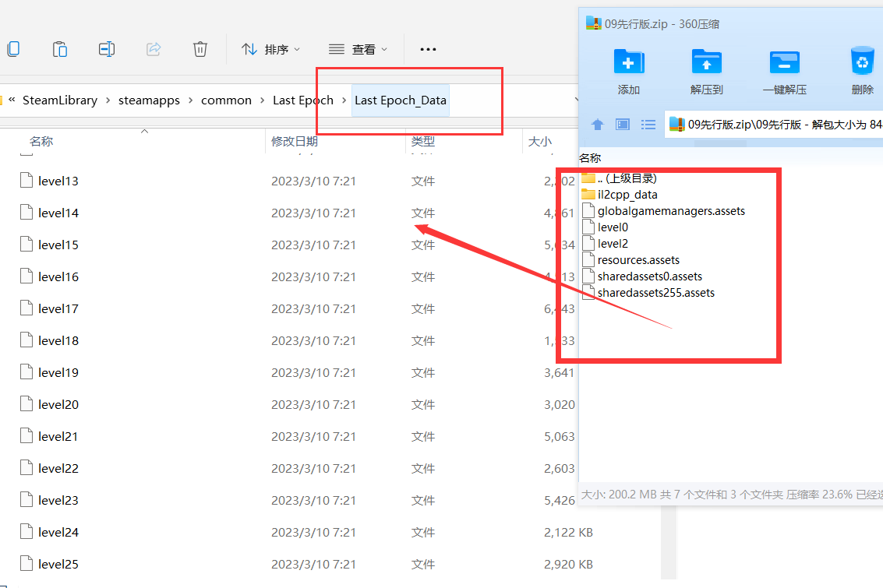Switch to list view in 360压缩
Image resolution: width=883 pixels, height=588 pixels.
pos(648,125)
